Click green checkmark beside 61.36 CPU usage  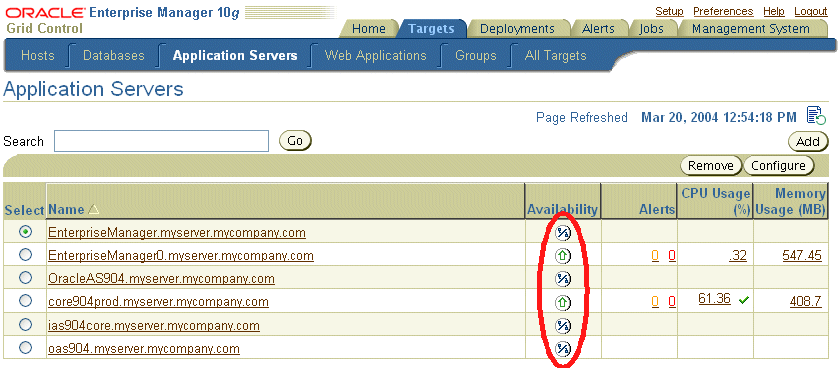tap(743, 301)
